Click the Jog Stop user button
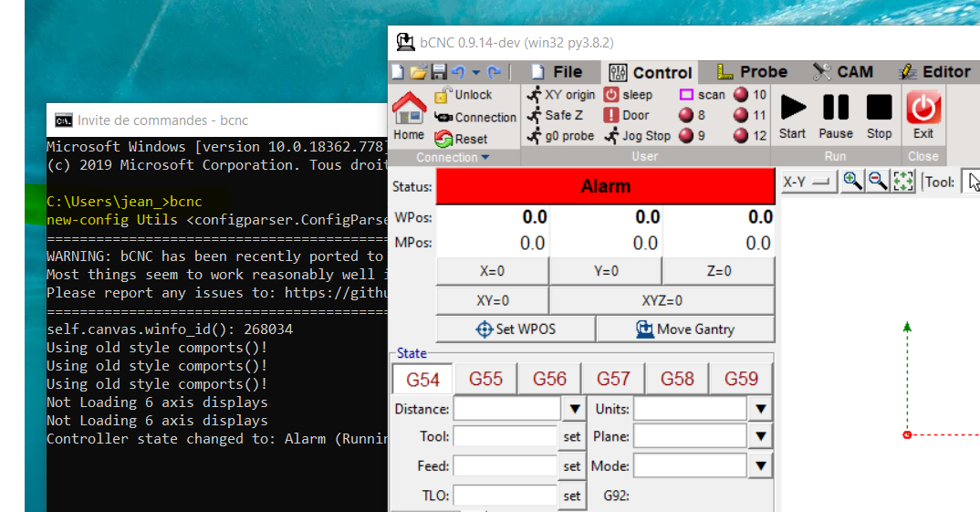 [637, 136]
